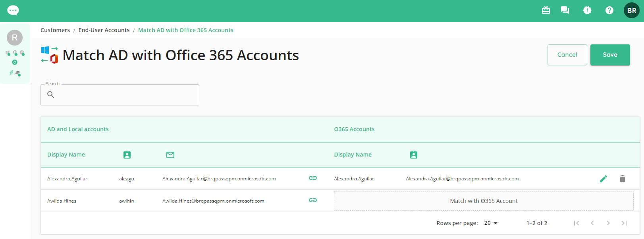
Task: Click the Windows-Office match icon beside title
Action: [50, 55]
